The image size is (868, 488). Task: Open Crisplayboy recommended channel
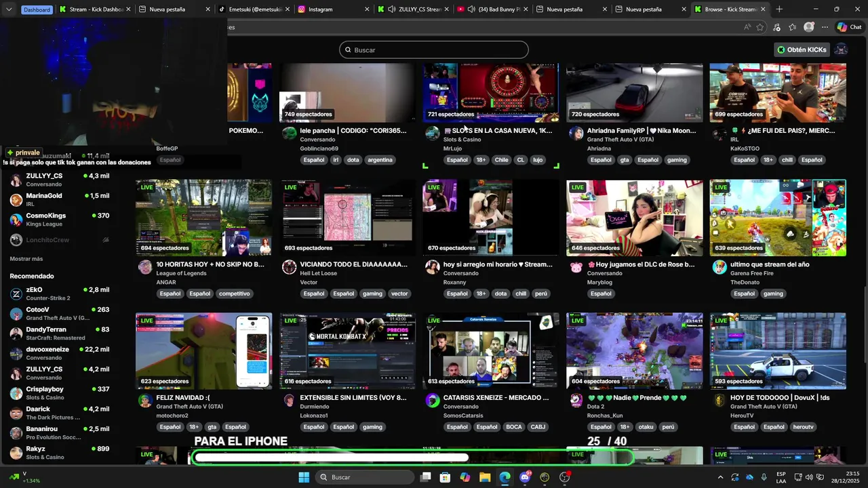(x=60, y=393)
